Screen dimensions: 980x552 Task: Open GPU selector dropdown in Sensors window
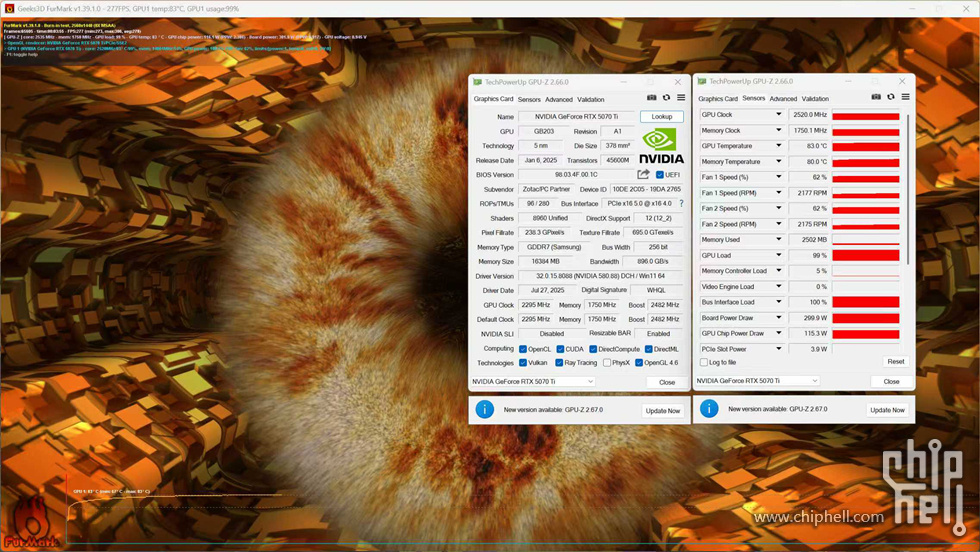[x=757, y=381]
